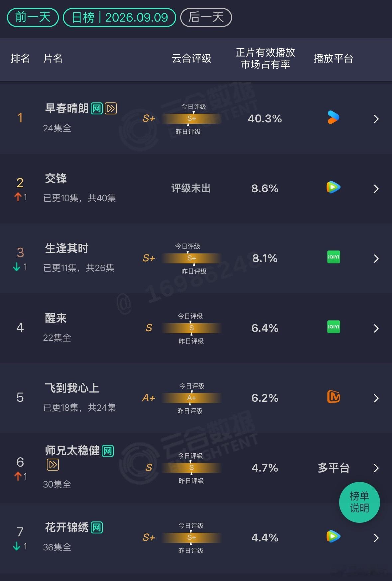Tap the iQIYI icon beside 生逢其时
This screenshot has height=581, width=392.
tap(333, 257)
